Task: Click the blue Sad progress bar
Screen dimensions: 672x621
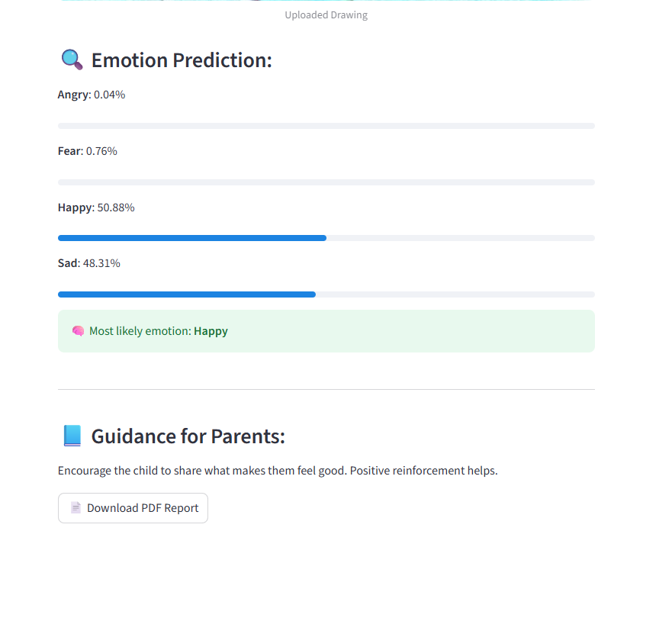Action: coord(187,294)
